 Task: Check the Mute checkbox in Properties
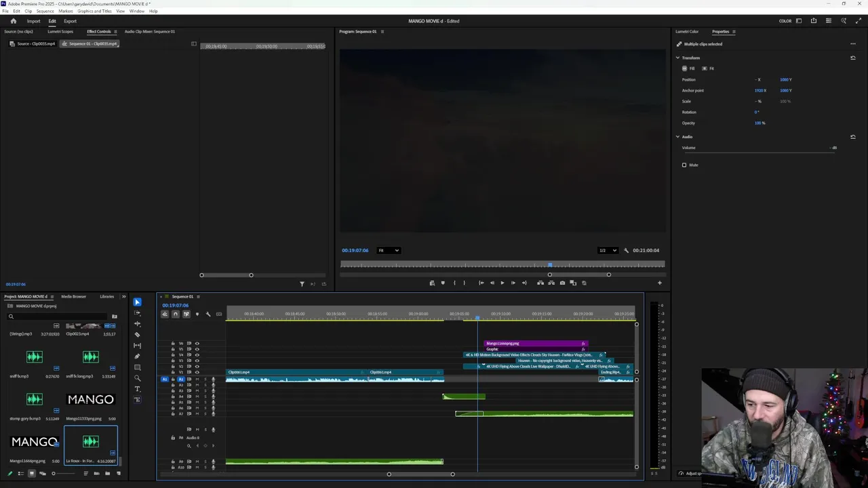[x=684, y=165]
